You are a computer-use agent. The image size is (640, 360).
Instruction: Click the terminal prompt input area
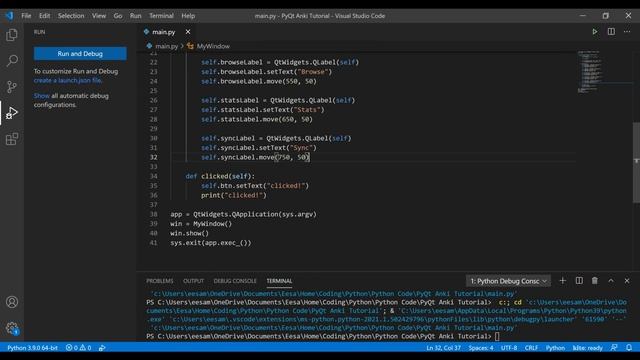click(497, 337)
